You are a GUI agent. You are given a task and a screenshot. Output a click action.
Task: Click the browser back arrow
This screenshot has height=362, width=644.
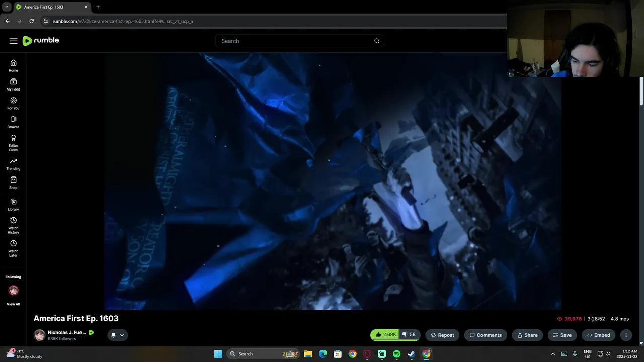coord(7,21)
